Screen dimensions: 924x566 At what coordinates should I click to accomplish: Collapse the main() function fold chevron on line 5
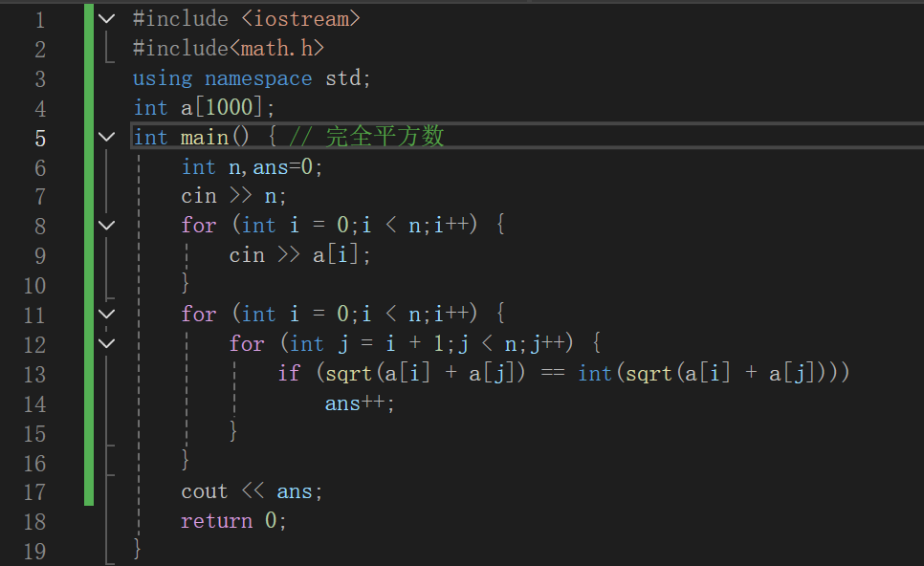(x=107, y=138)
